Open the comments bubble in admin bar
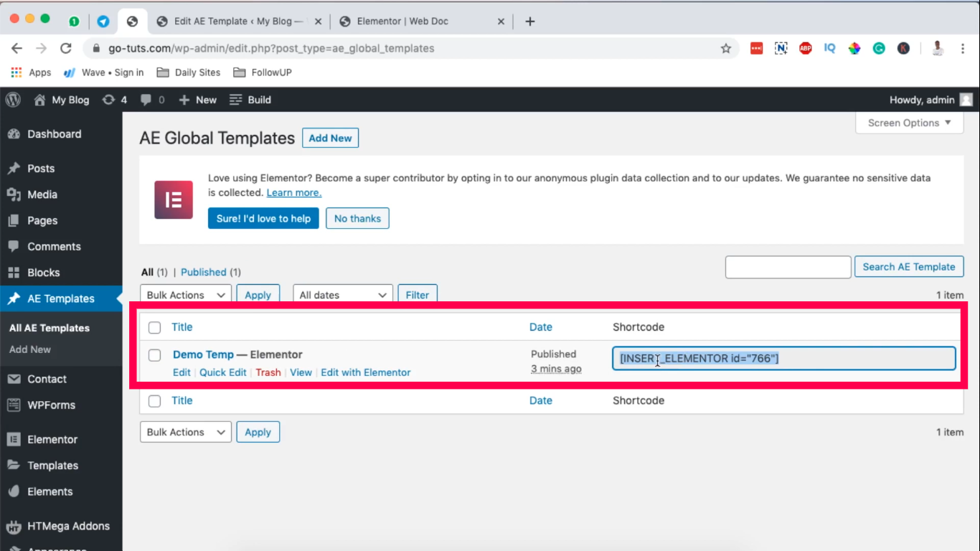 [153, 100]
